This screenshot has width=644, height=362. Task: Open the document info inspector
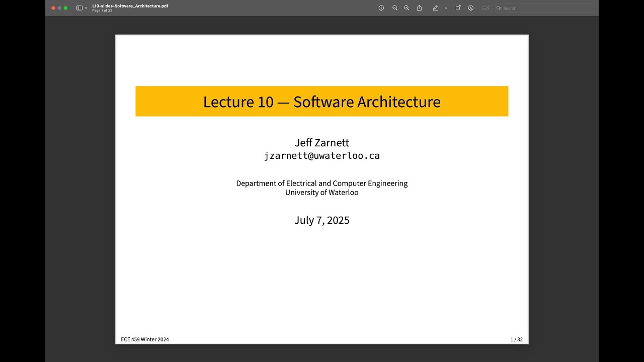(381, 8)
